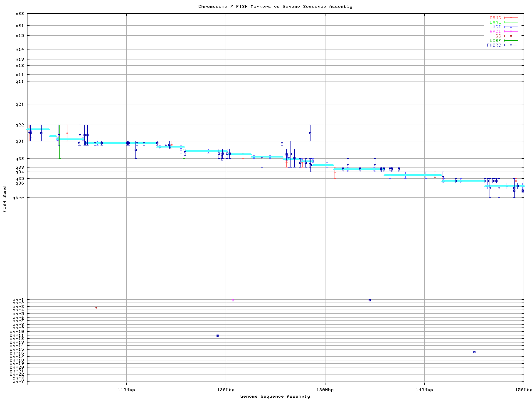Viewport: 532px width, 399px height.
Task: Click the chrY label on the y-axis
Action: click(18, 381)
